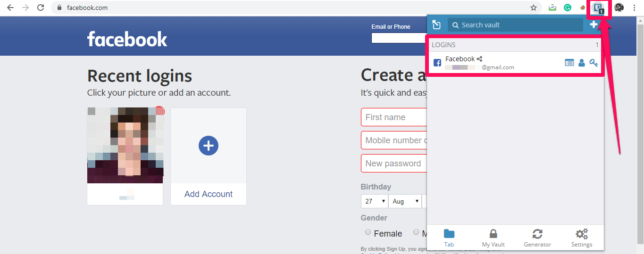Screen dimensions: 644x254
Task: Go back with the browser back arrow
Action: coord(10,8)
